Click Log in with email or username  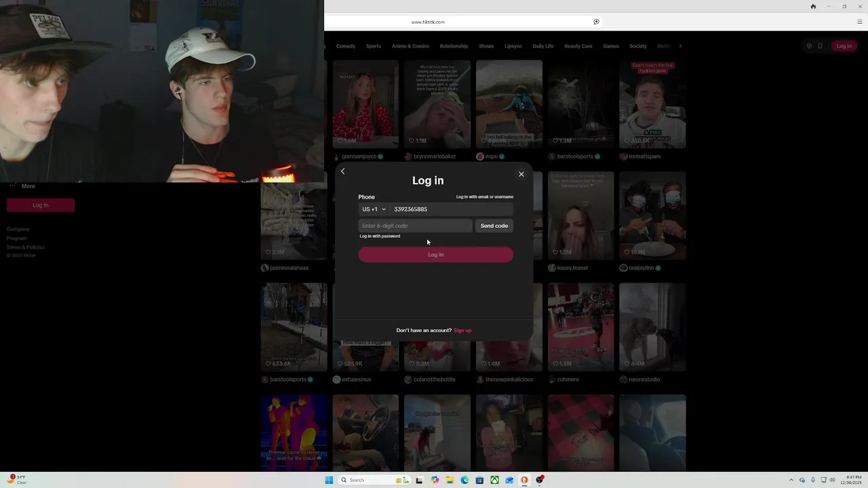click(485, 197)
